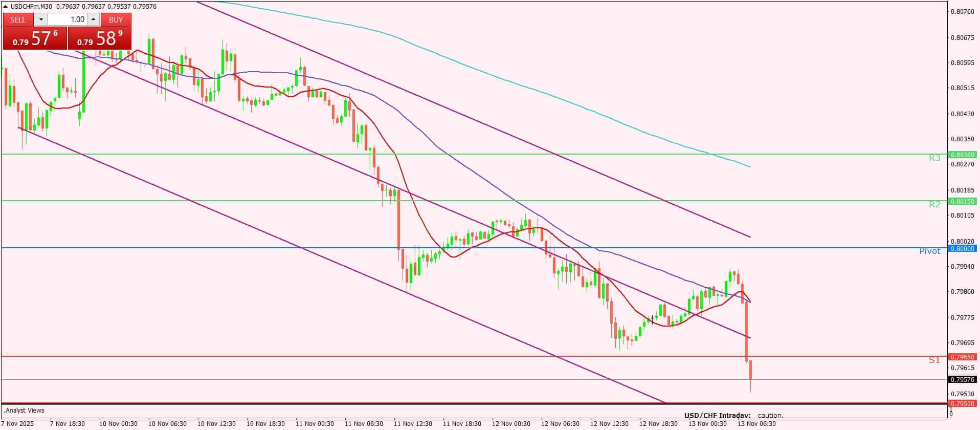The height and width of the screenshot is (430, 980).
Task: Click the 13 Nov 00:30 time label
Action: (707, 423)
